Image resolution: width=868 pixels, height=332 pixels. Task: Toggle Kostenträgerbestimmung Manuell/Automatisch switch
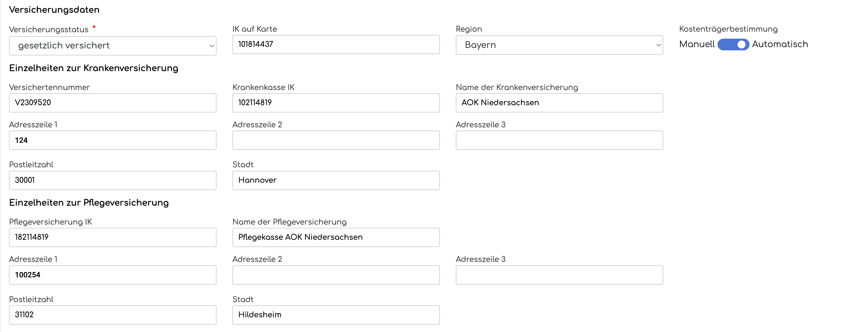coord(733,44)
